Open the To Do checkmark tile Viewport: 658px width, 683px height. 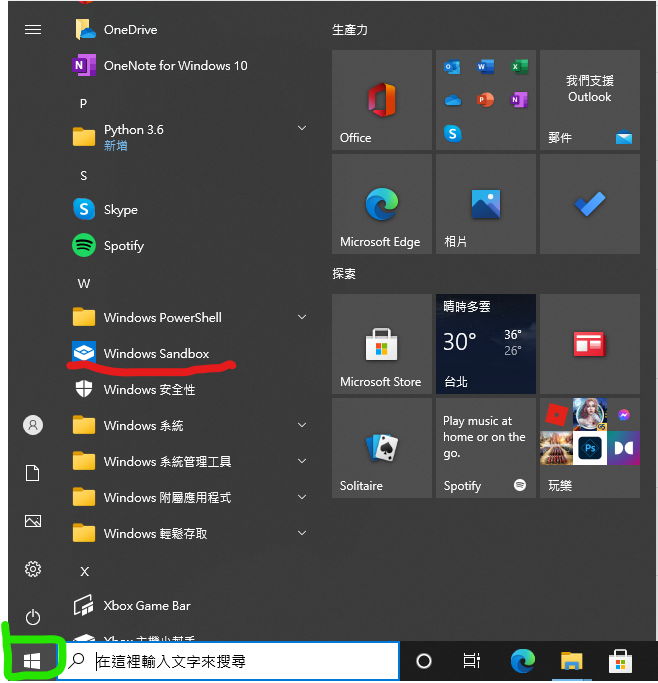[x=590, y=204]
